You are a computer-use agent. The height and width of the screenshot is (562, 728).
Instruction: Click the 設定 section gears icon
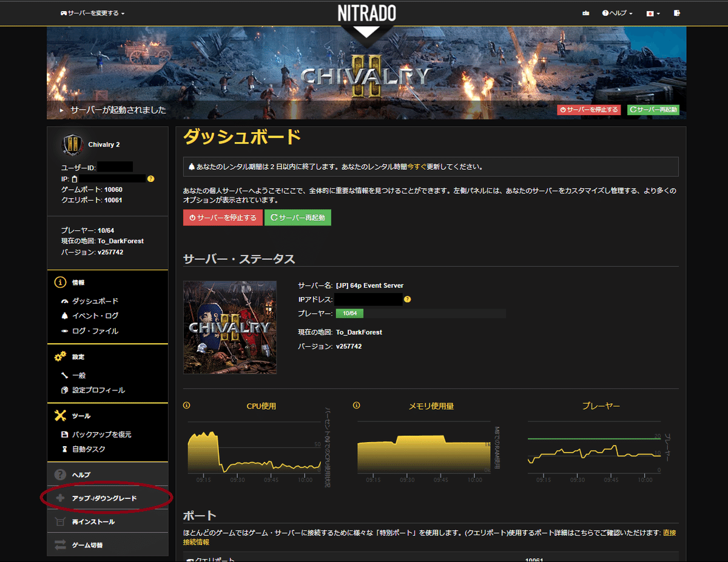click(x=59, y=356)
